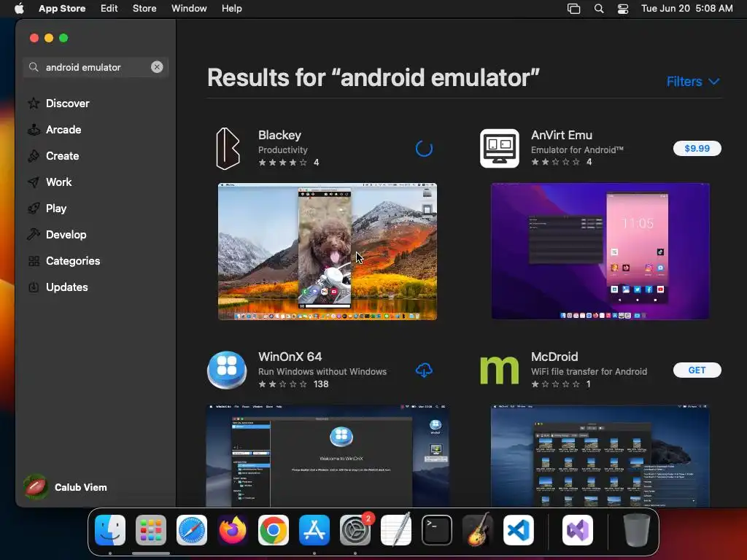Buy AnVirt Emu for $9.99
Screen dimensions: 747x560
tap(697, 149)
